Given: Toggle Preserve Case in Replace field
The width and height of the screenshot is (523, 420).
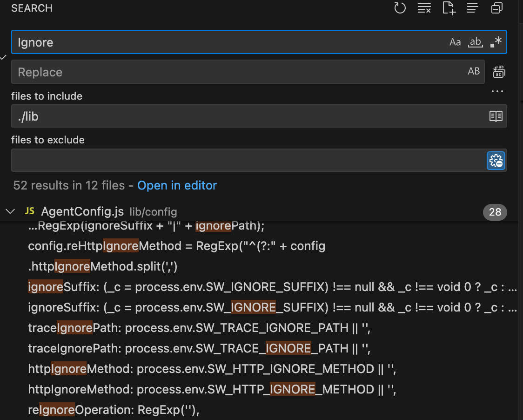Looking at the screenshot, I should click(x=474, y=72).
